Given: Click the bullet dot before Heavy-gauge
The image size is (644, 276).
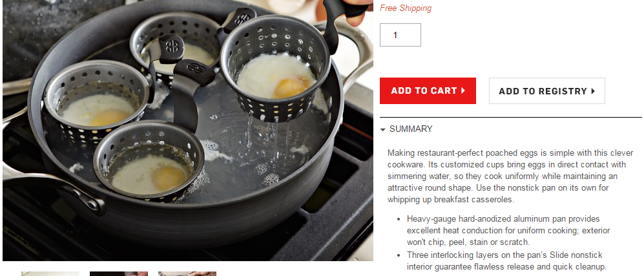Looking at the screenshot, I should click(x=399, y=219).
